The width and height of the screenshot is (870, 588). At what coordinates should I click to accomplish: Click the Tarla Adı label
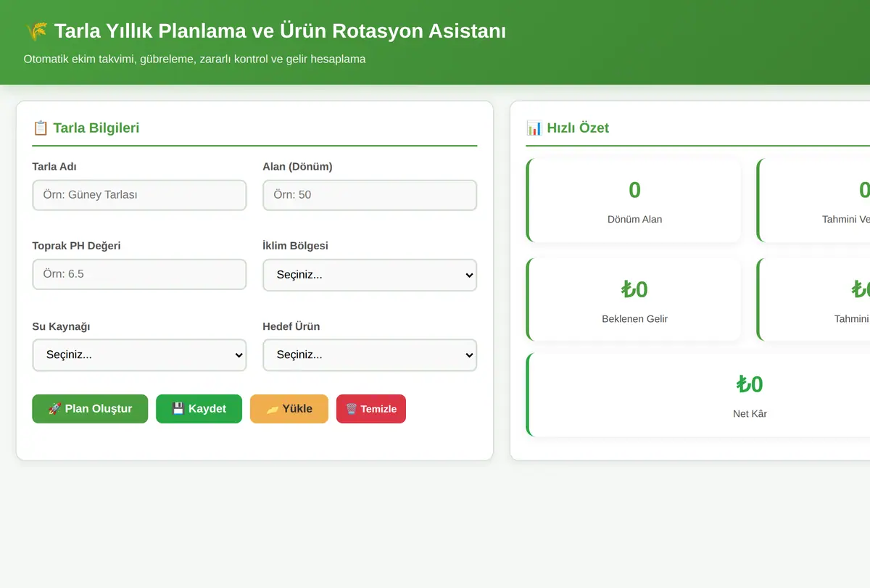(54, 167)
